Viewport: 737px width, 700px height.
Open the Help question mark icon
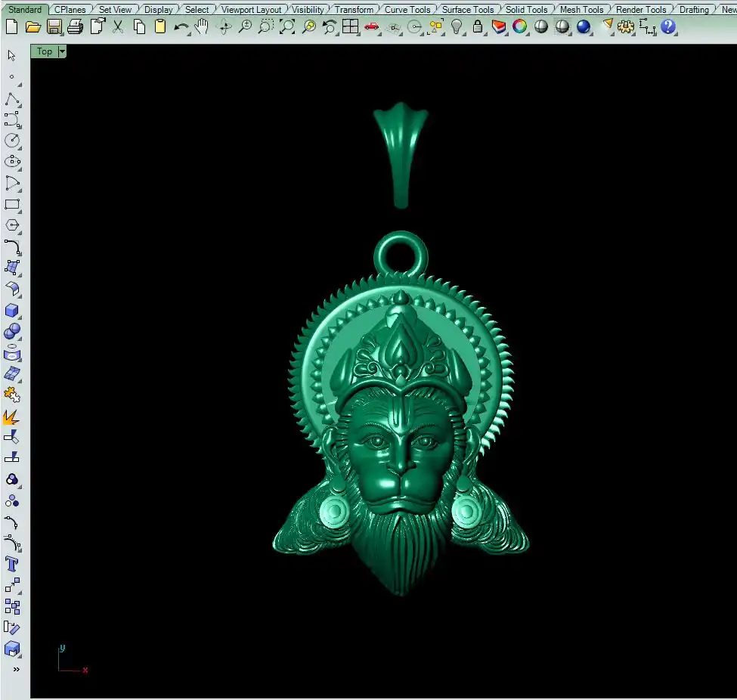pyautogui.click(x=668, y=27)
